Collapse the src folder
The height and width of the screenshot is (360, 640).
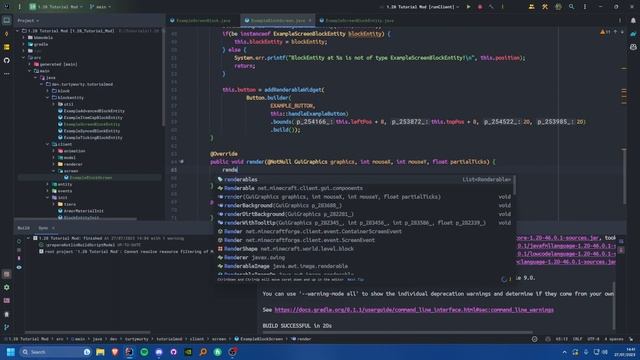(24, 58)
